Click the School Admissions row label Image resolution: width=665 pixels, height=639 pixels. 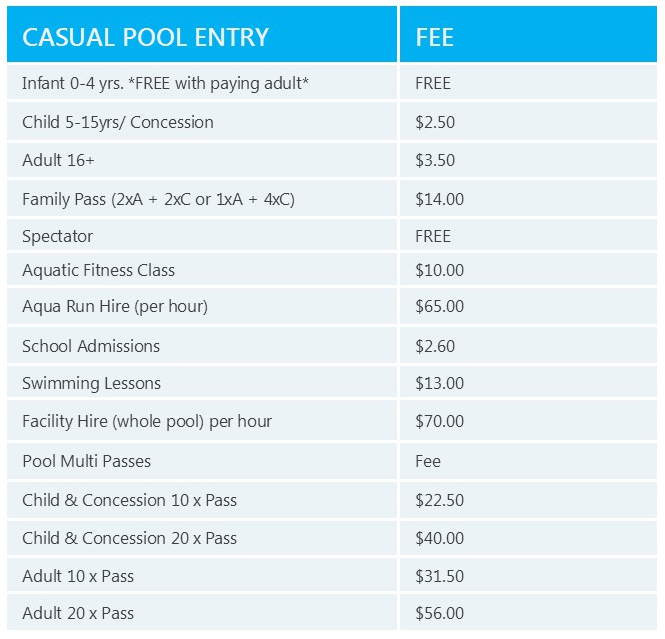(91, 346)
